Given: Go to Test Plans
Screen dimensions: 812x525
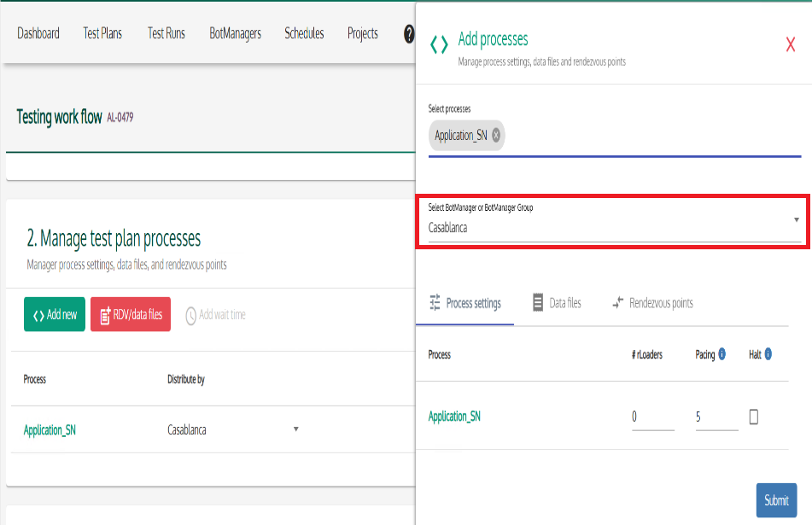Looking at the screenshot, I should (x=102, y=33).
